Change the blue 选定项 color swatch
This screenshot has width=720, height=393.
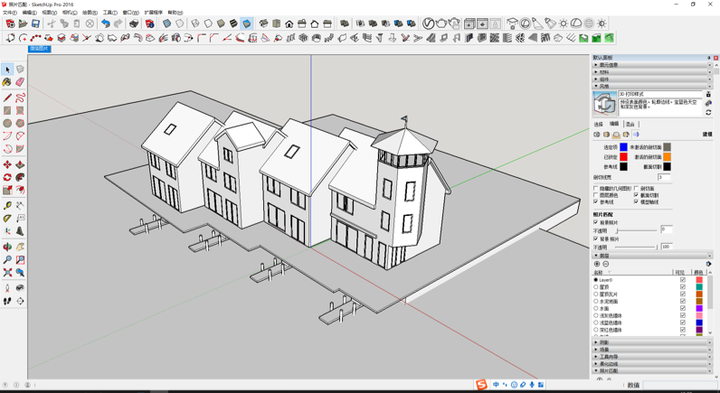pyautogui.click(x=623, y=147)
